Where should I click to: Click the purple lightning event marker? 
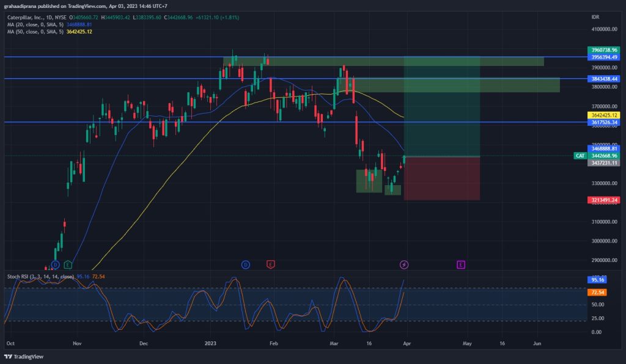404,264
